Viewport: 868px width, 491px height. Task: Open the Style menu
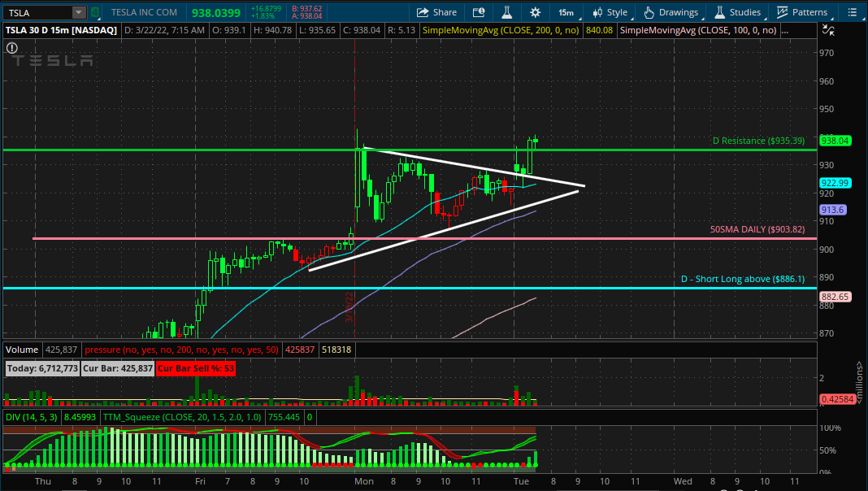click(610, 12)
